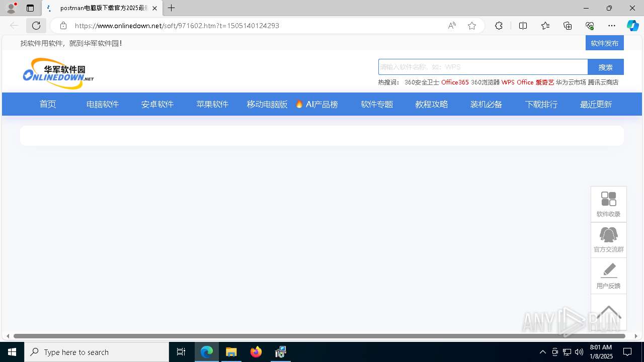
Task: Open hot search 腾讯云商店
Action: point(603,82)
